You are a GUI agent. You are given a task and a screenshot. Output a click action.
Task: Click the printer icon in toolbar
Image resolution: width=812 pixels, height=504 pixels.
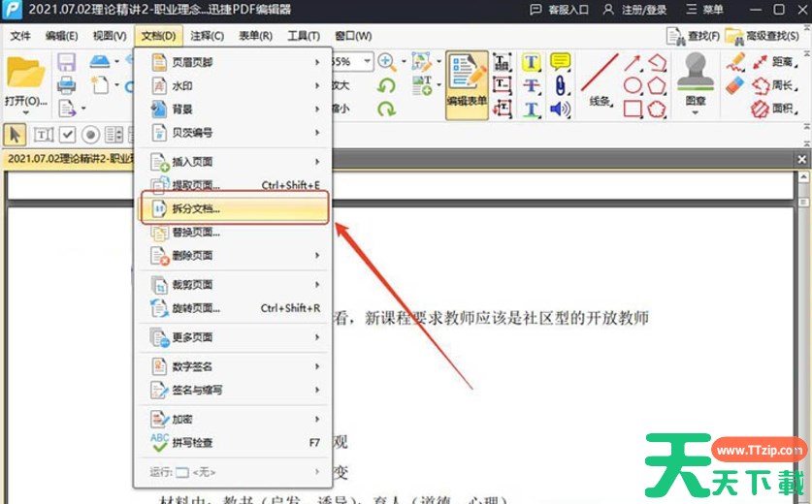pyautogui.click(x=67, y=85)
